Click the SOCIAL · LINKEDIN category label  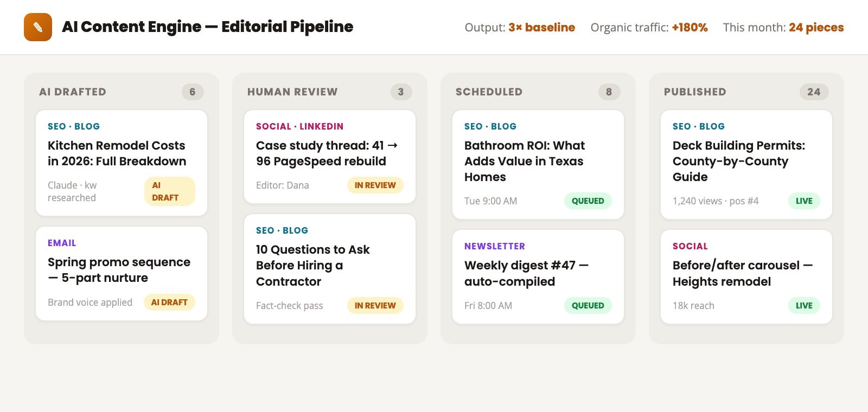click(x=299, y=126)
